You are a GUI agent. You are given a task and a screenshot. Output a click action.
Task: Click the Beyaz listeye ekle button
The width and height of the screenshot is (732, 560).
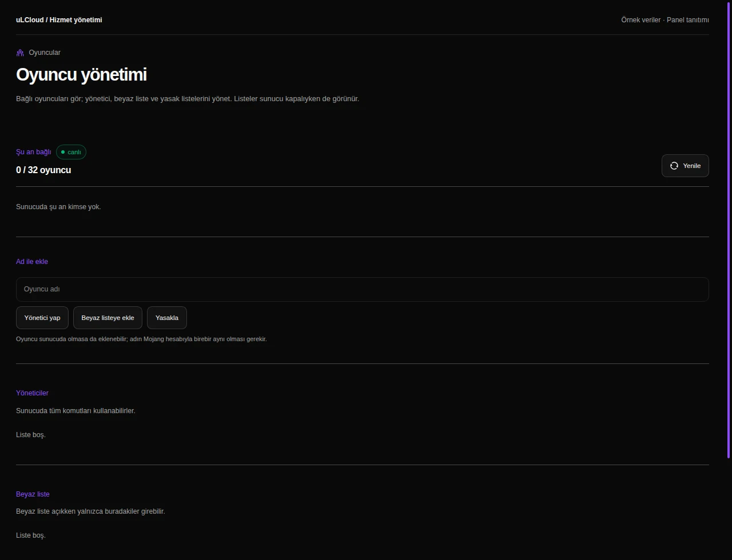108,318
